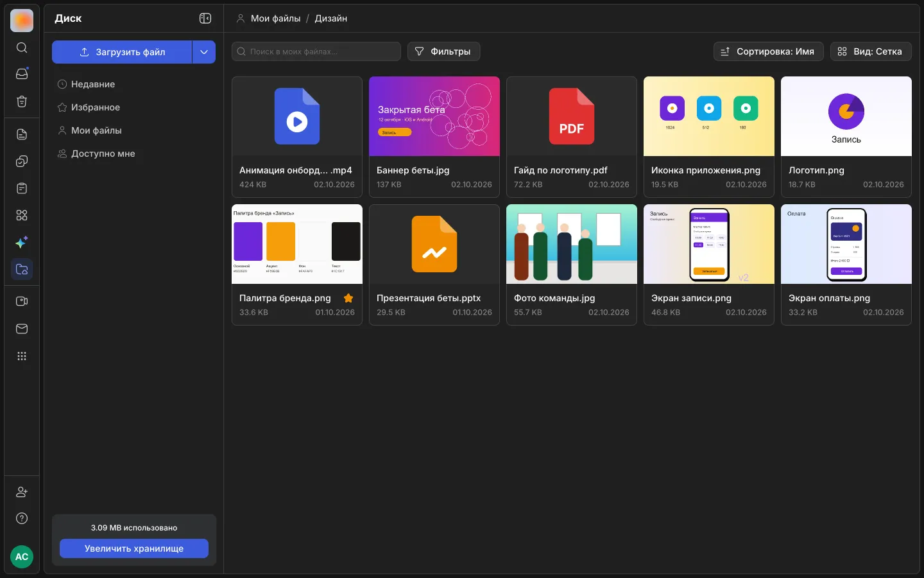Open the Фильтры filter menu

(443, 51)
